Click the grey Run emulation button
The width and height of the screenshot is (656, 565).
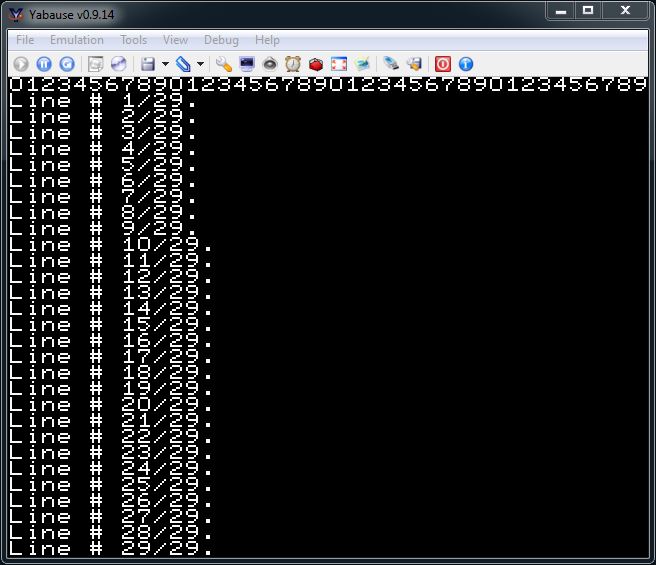(21, 64)
